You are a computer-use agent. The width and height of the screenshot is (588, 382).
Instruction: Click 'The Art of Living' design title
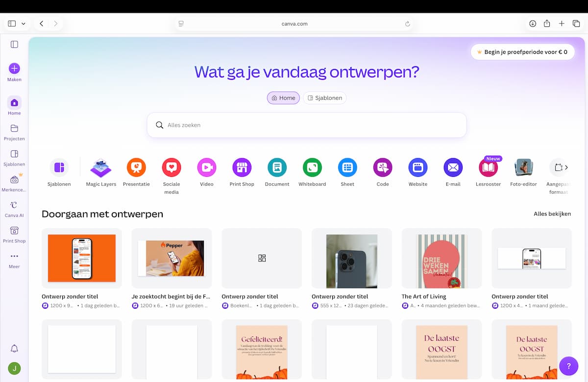pyautogui.click(x=424, y=296)
